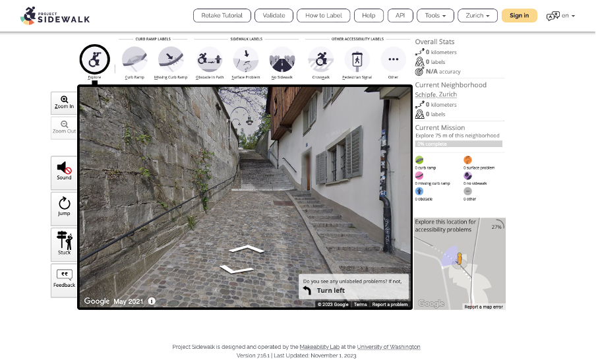Select the Crosswalk label icon
The height and width of the screenshot is (364, 596).
[x=321, y=60]
